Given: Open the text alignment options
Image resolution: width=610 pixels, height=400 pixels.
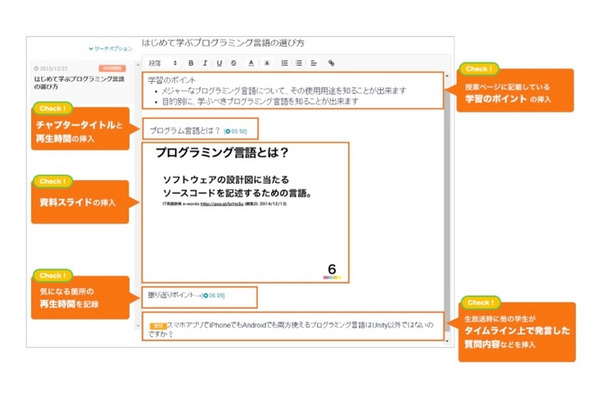Looking at the screenshot, I should click(314, 63).
